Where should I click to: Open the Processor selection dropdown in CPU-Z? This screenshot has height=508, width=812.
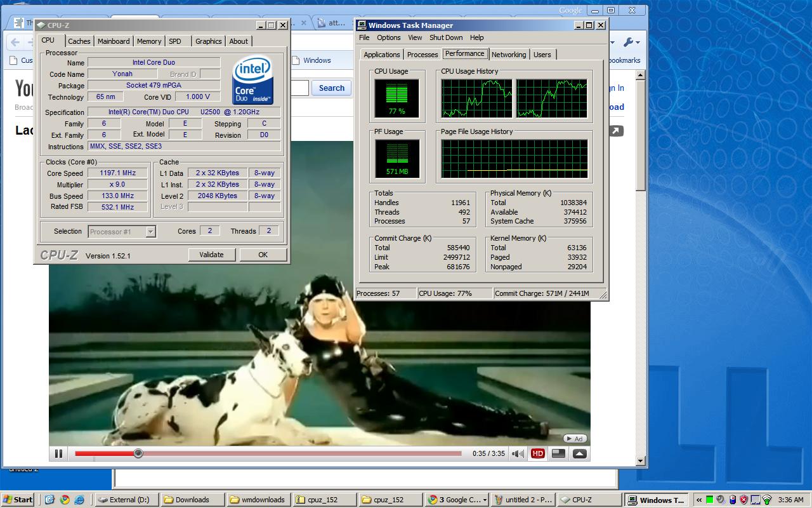[122, 232]
